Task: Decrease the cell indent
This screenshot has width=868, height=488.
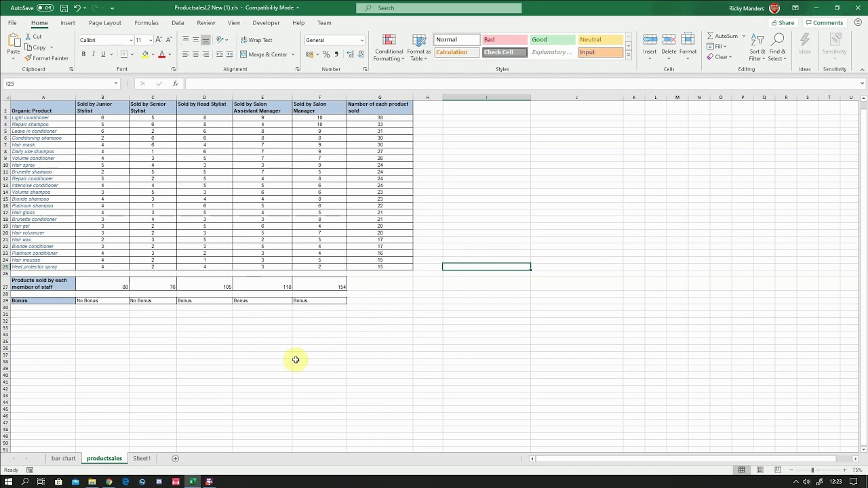Action: pos(220,54)
